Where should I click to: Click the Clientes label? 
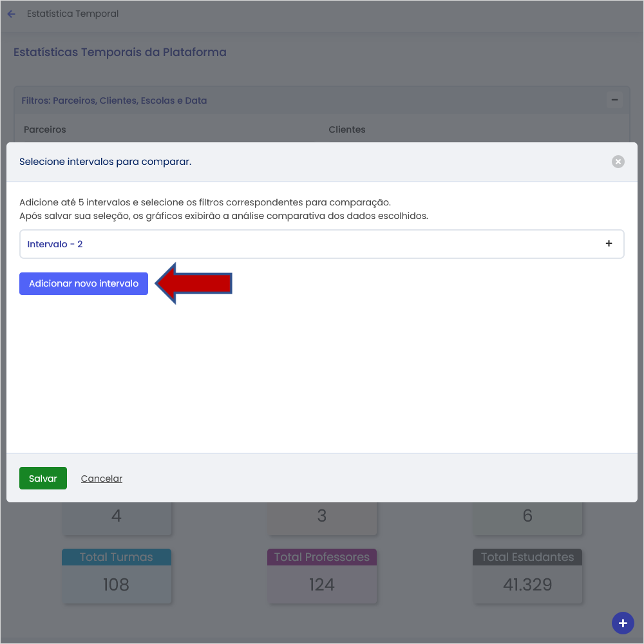coord(346,129)
